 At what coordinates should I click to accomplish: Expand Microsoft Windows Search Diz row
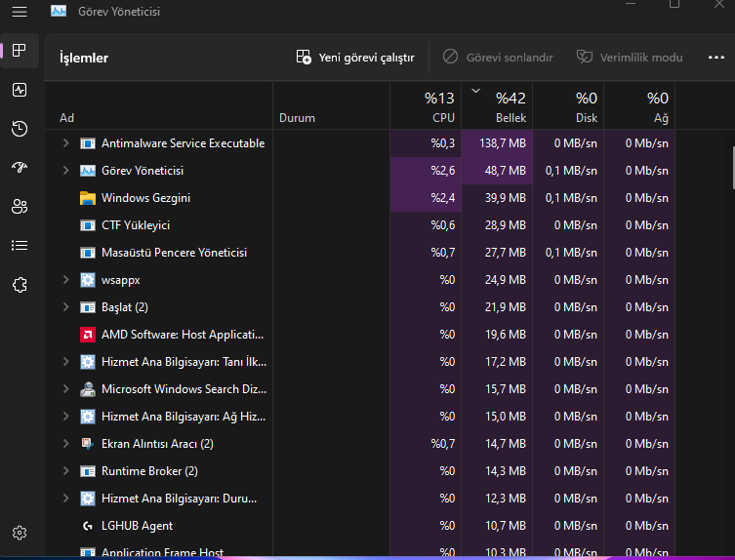click(x=65, y=388)
